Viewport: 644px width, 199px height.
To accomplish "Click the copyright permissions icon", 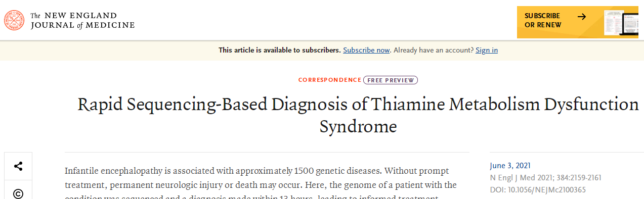I will click(x=18, y=193).
